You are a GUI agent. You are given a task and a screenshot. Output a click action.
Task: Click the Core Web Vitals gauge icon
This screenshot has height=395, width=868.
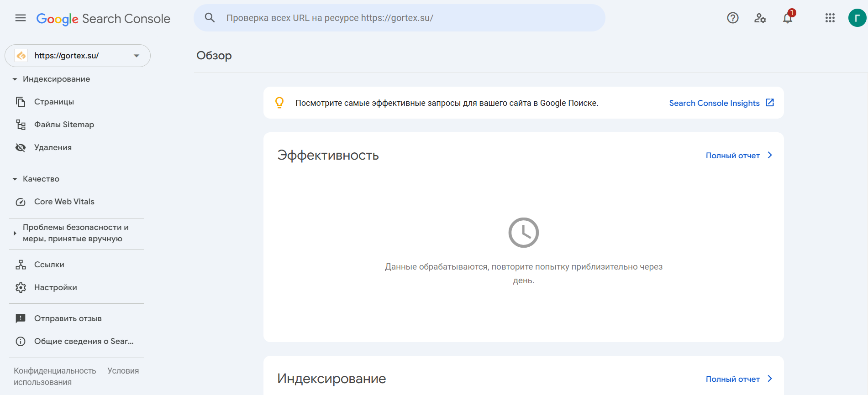click(21, 202)
